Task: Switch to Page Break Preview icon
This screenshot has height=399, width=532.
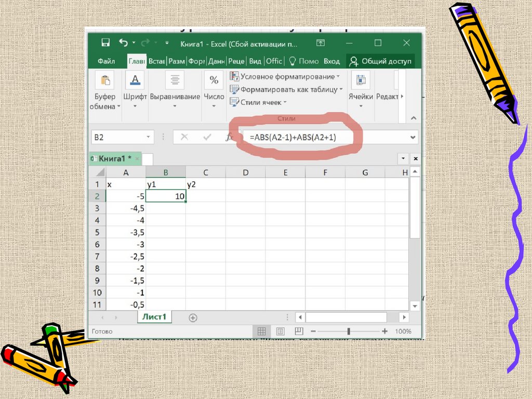Action: (299, 331)
